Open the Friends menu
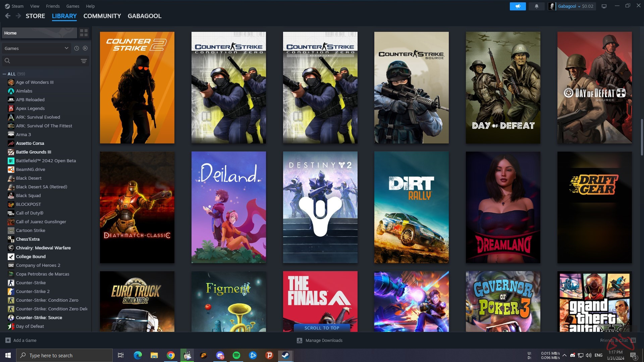This screenshot has height=362, width=644. pos(53,6)
